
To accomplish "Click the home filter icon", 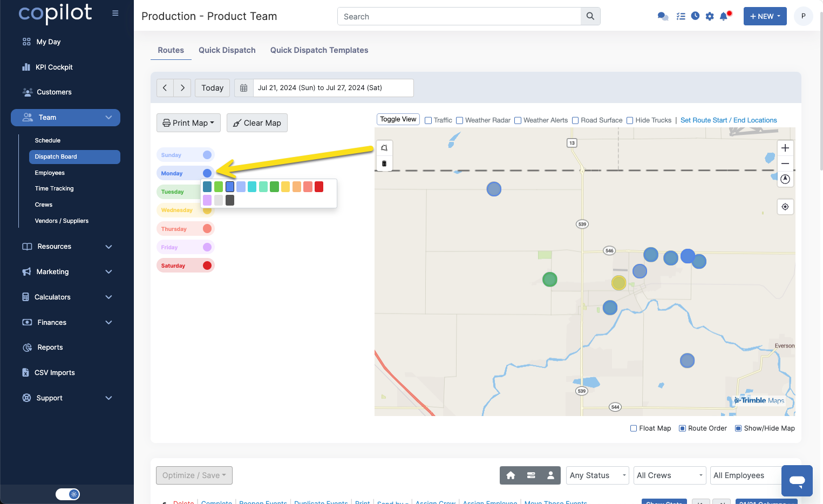I will point(511,475).
